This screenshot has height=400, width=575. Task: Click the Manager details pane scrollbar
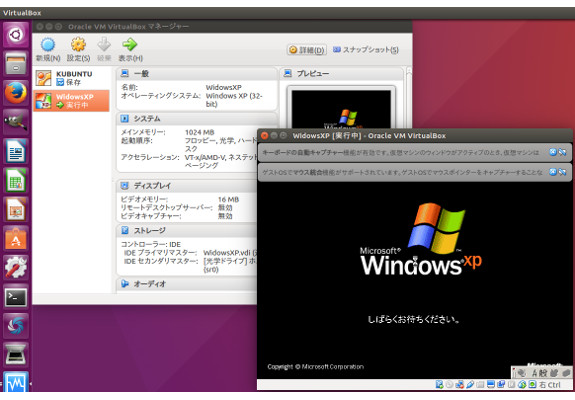click(x=409, y=98)
